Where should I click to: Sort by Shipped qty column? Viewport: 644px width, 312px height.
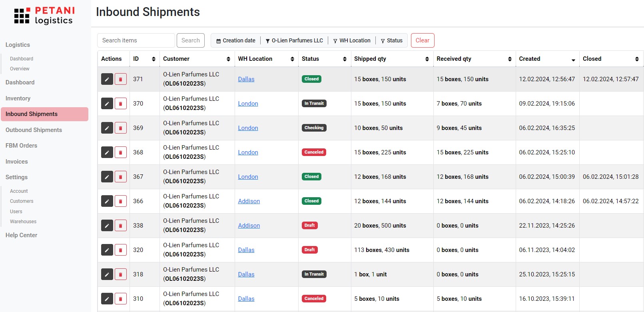pyautogui.click(x=427, y=59)
